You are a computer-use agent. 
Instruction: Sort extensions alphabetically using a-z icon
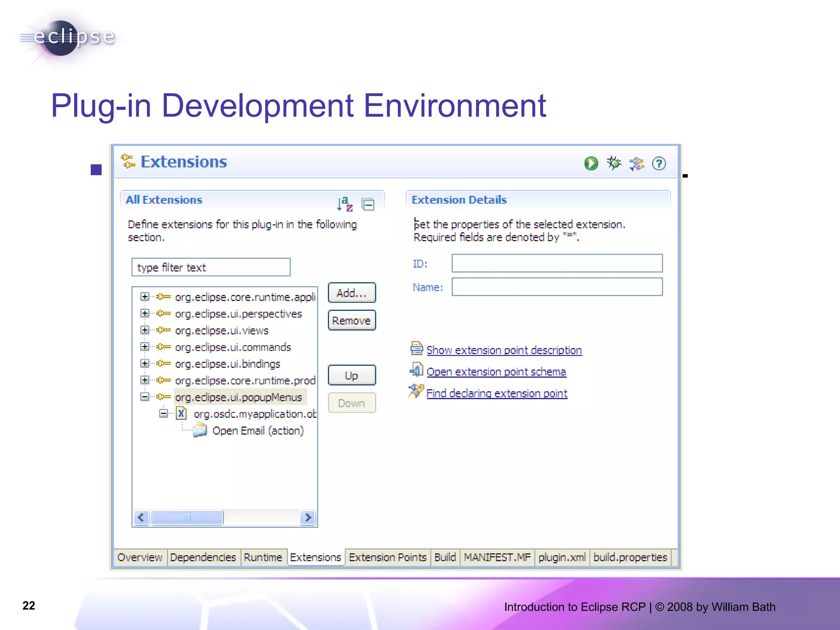click(345, 204)
